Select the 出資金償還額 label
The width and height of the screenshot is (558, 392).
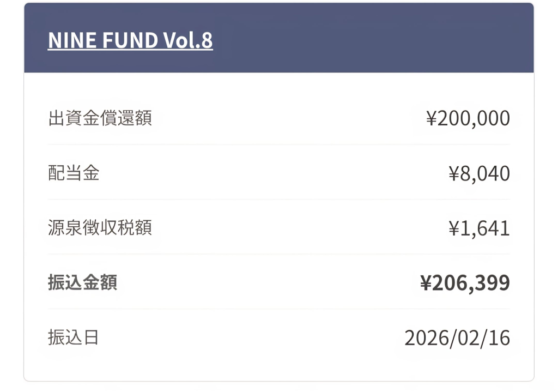pyautogui.click(x=100, y=118)
